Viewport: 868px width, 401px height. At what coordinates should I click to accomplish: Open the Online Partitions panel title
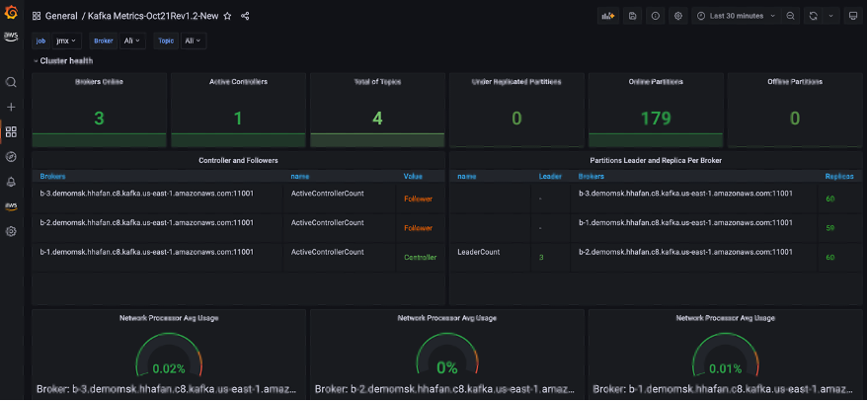(x=656, y=82)
